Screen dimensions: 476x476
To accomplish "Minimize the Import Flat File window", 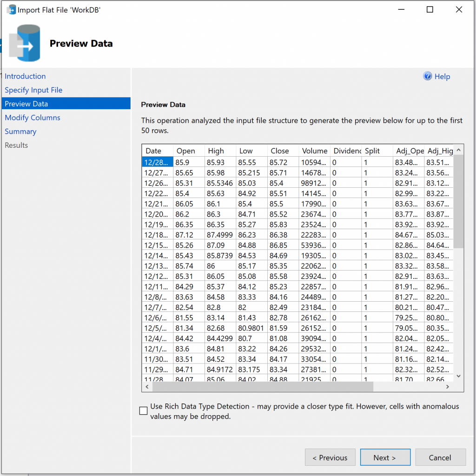I will coord(401,9).
